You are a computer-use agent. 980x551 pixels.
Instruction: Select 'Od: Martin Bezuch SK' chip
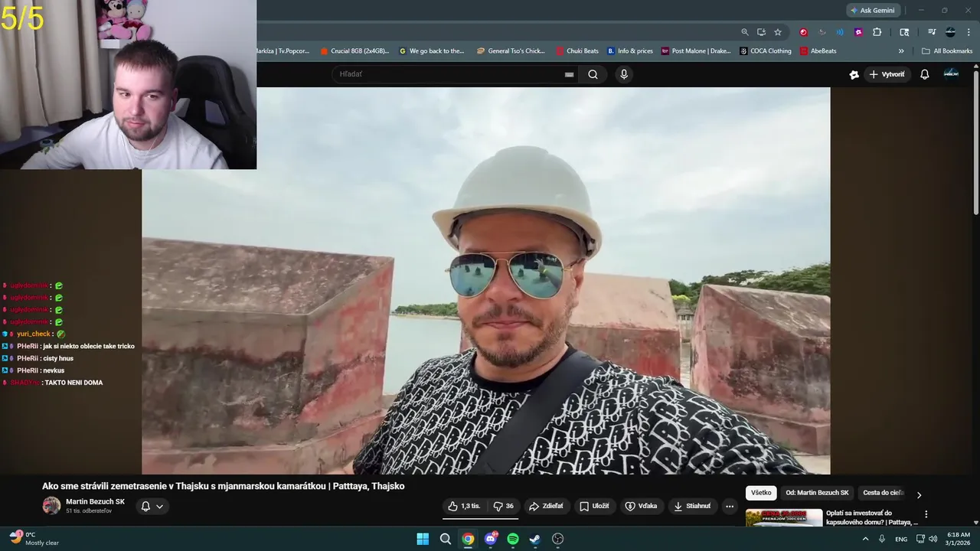coord(817,493)
